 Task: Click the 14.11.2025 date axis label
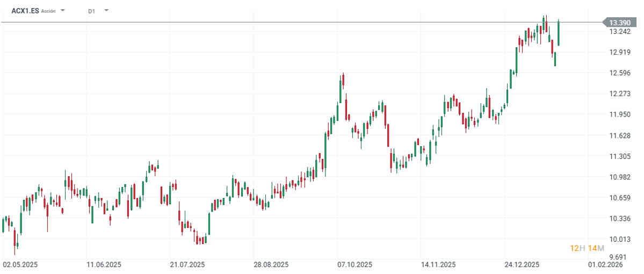[x=438, y=265]
